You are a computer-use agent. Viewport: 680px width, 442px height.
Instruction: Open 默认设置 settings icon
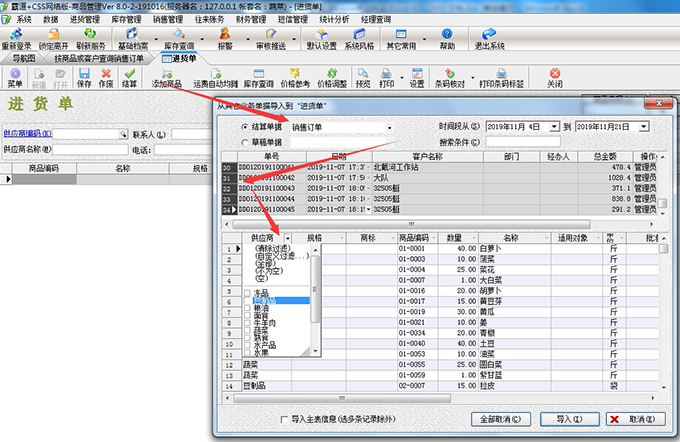(x=322, y=33)
